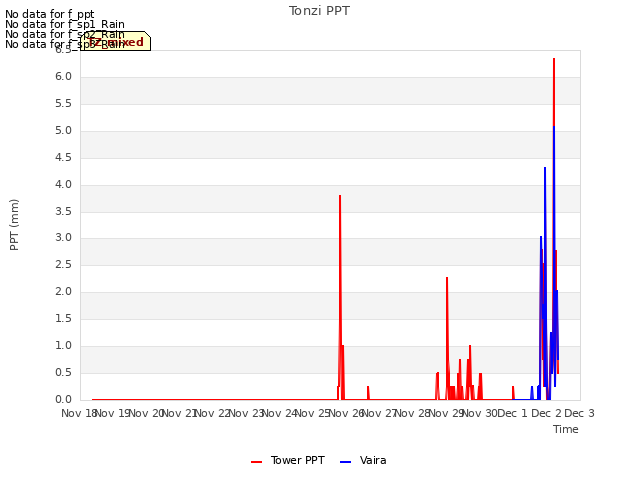
Task: Click the Tonzi PPT chart title
Action: 319,11
